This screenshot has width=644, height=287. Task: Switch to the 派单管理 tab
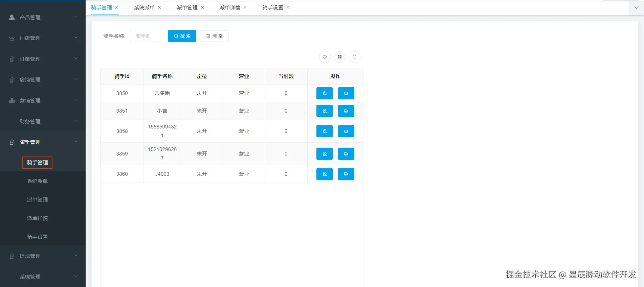[x=187, y=7]
